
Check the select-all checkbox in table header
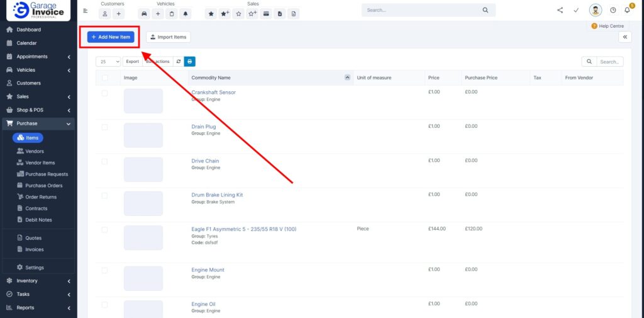pyautogui.click(x=104, y=77)
